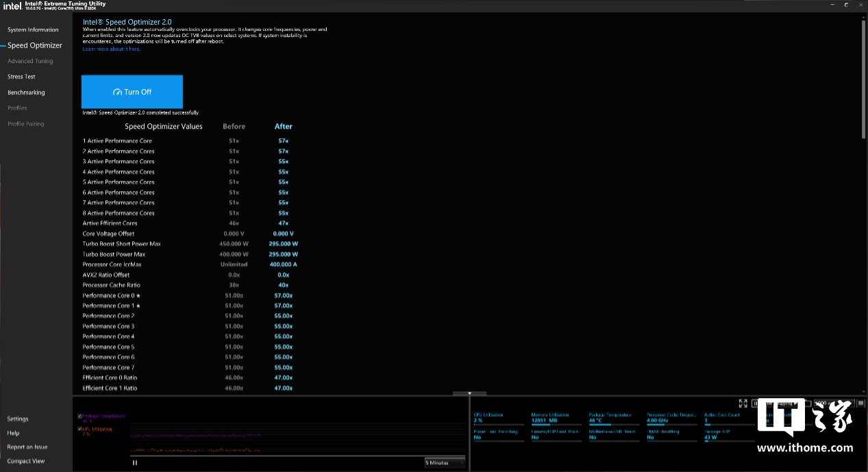The height and width of the screenshot is (472, 868).
Task: Pause the monitoring graph
Action: (x=135, y=462)
